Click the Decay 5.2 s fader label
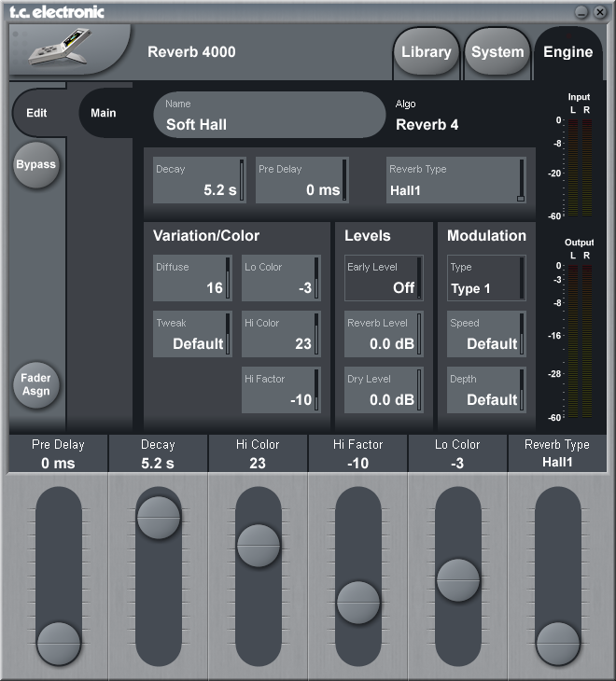This screenshot has height=681, width=616. [158, 454]
